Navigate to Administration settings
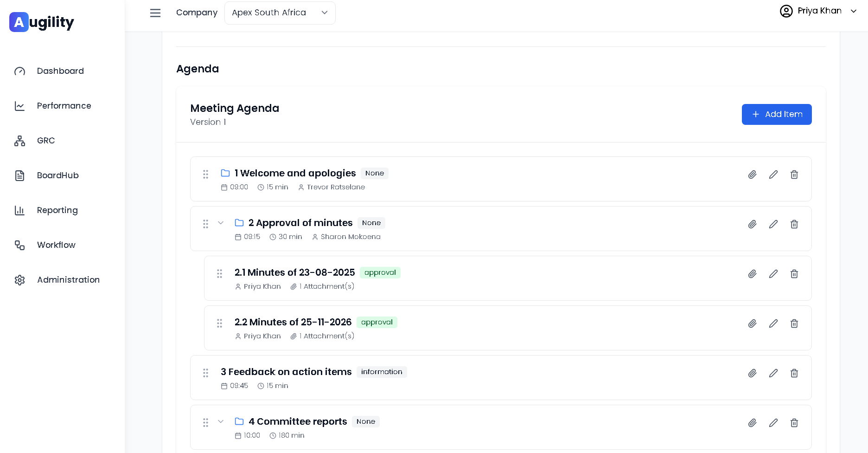Image resolution: width=868 pixels, height=453 pixels. 68,280
